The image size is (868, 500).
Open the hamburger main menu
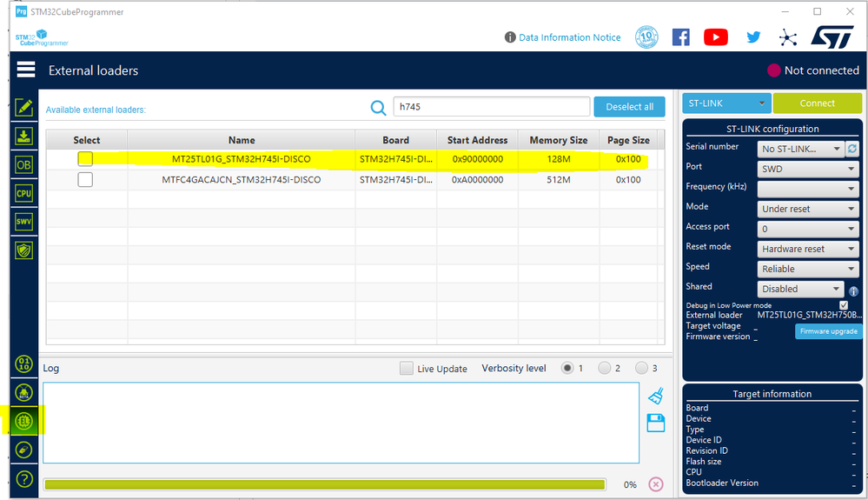(x=25, y=70)
